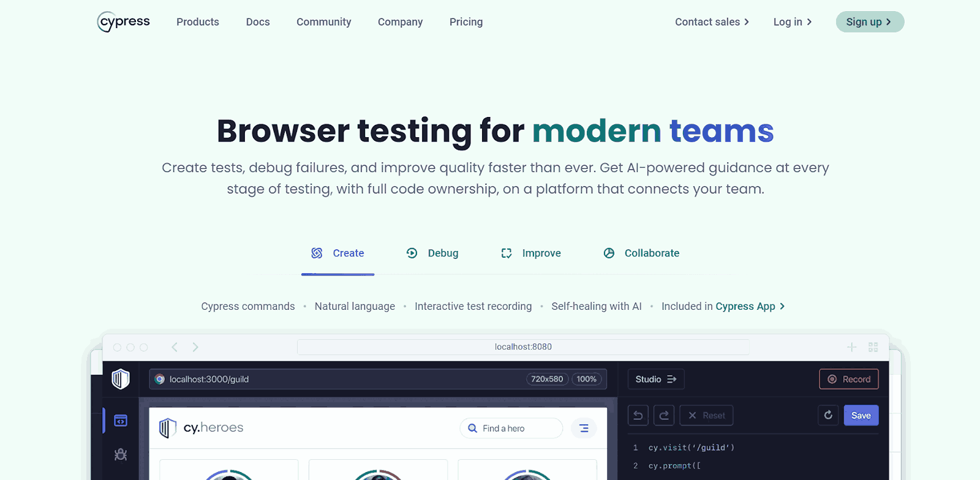Click the grid tab overview icon
The image size is (980, 480).
click(873, 347)
